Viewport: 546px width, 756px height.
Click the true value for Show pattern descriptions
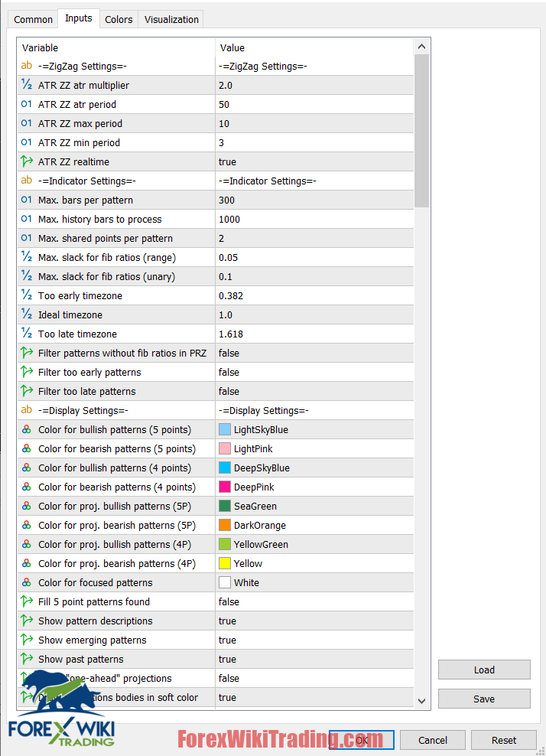227,621
